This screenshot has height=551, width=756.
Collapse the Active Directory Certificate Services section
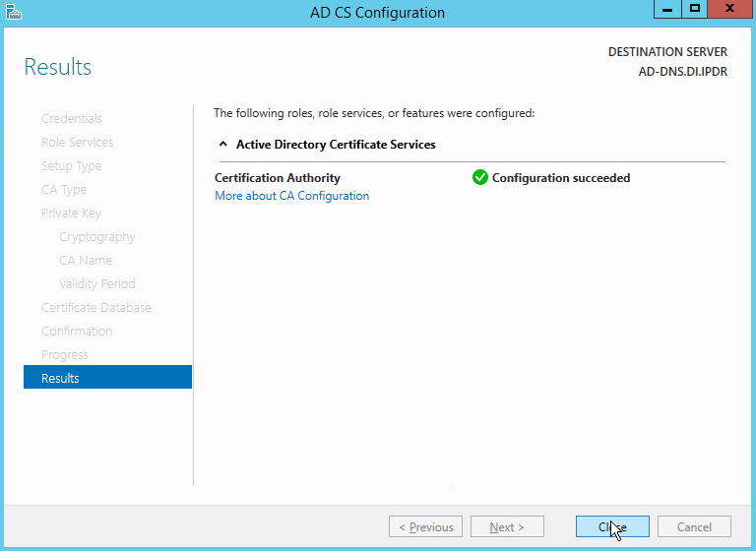(223, 145)
